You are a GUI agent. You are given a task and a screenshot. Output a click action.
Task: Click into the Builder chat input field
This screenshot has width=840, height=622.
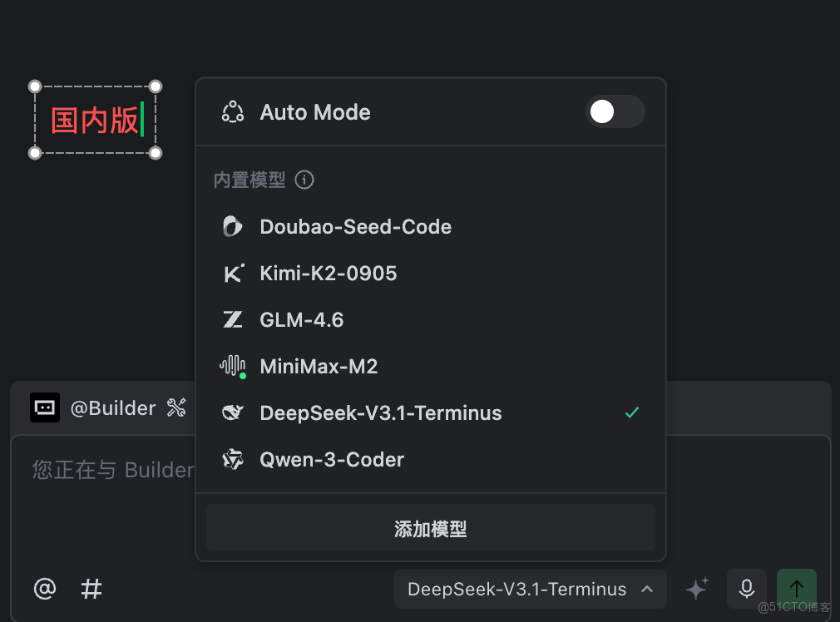[x=108, y=499]
